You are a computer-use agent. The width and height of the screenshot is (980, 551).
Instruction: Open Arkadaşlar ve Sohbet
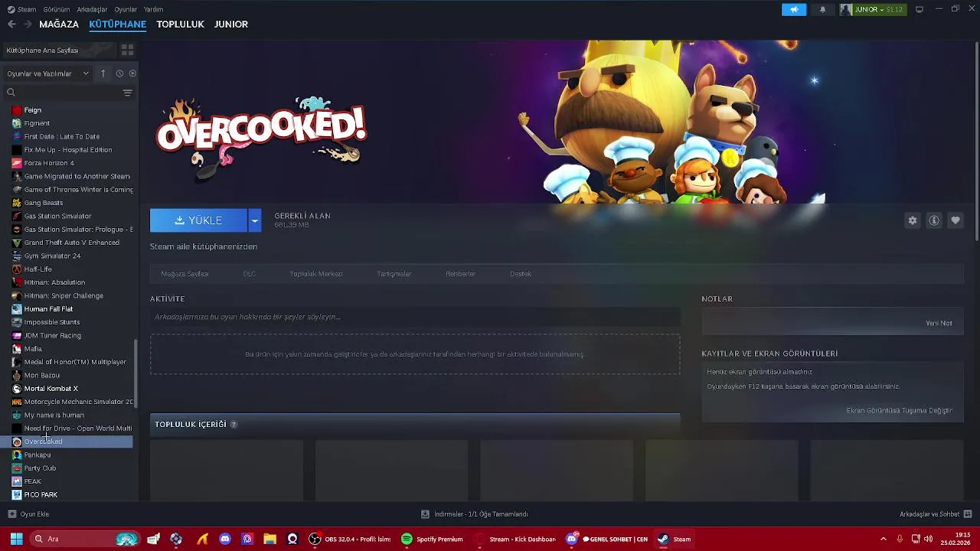click(x=936, y=514)
